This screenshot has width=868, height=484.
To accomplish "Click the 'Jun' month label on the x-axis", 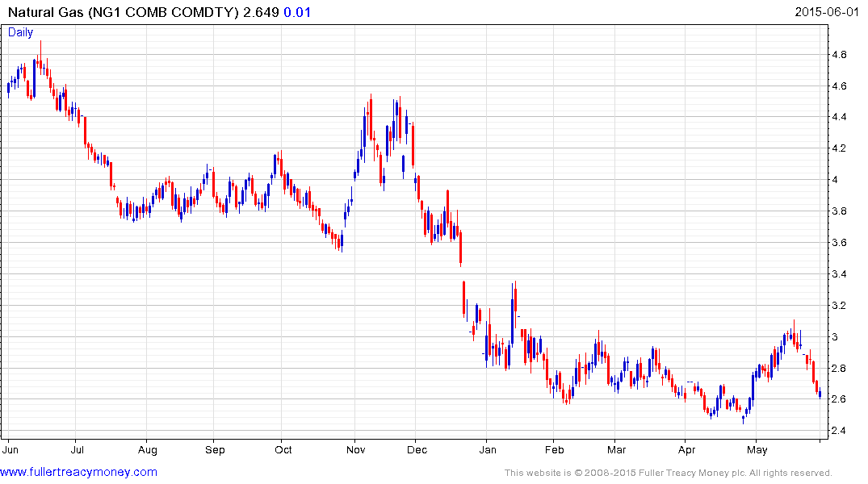I will point(10,449).
